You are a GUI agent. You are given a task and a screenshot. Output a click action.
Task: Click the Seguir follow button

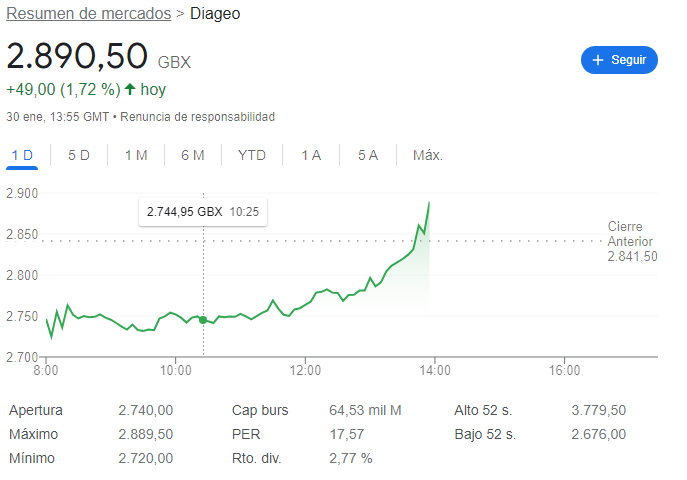619,60
